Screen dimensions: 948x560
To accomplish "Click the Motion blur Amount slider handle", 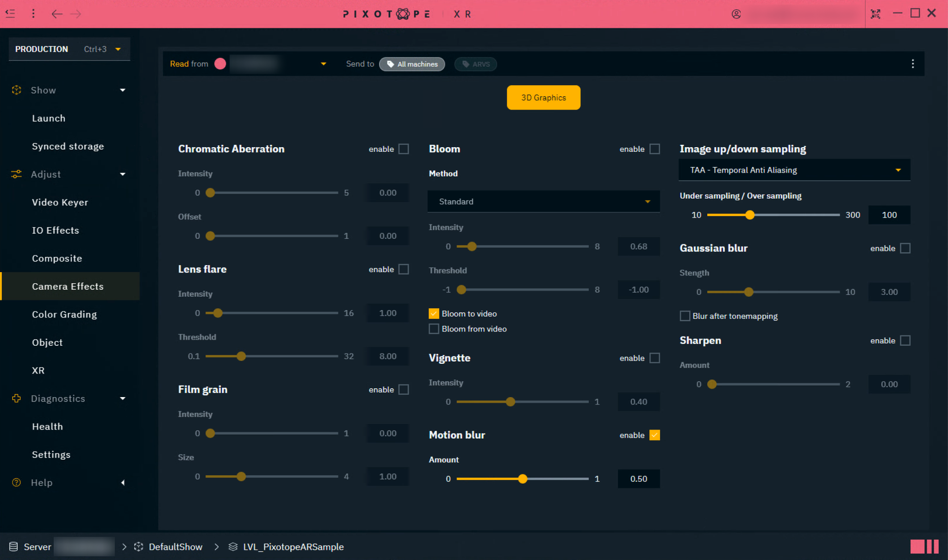I will coord(523,479).
